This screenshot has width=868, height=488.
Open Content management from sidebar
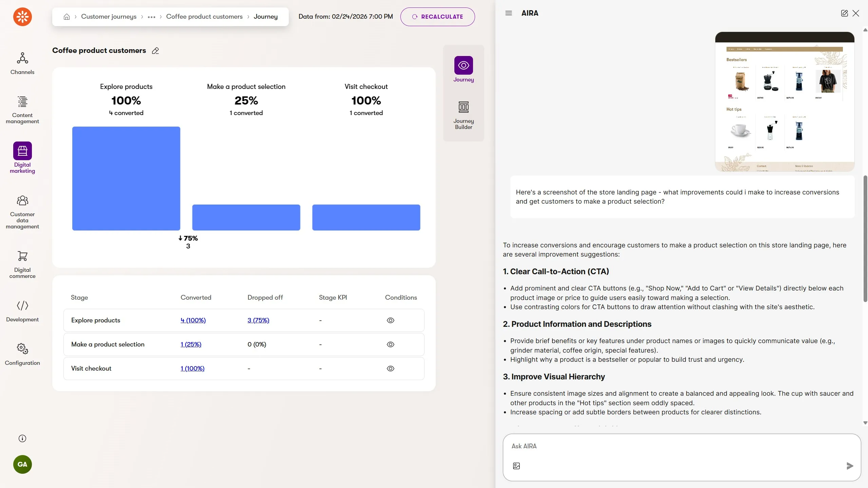click(x=22, y=109)
